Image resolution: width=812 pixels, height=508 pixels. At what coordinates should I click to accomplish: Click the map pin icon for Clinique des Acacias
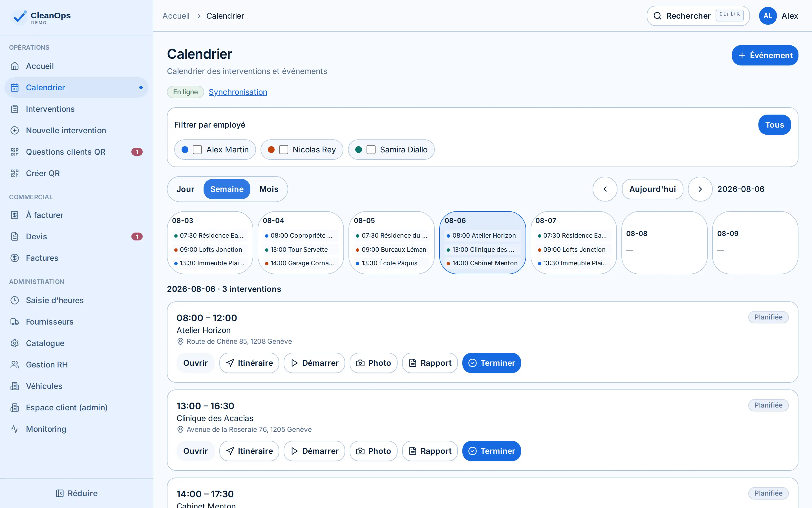pyautogui.click(x=180, y=430)
